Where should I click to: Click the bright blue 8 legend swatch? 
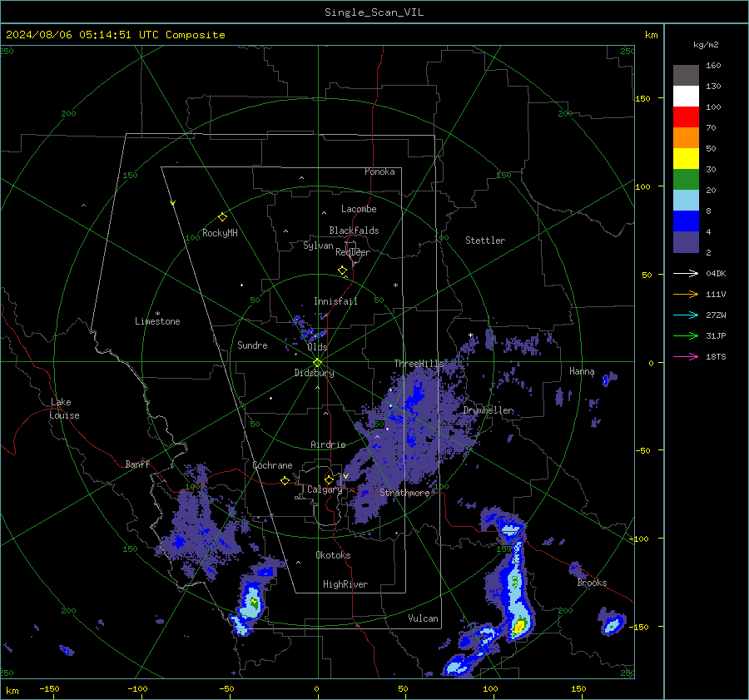pos(686,221)
